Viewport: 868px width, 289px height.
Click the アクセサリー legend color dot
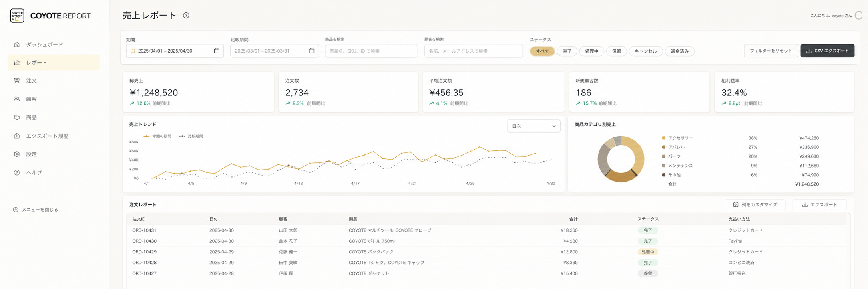(664, 138)
